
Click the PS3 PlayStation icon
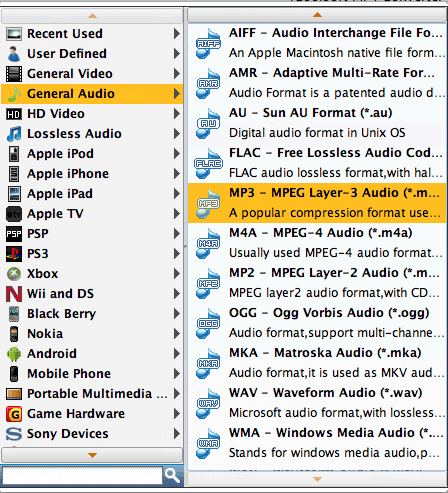click(14, 254)
